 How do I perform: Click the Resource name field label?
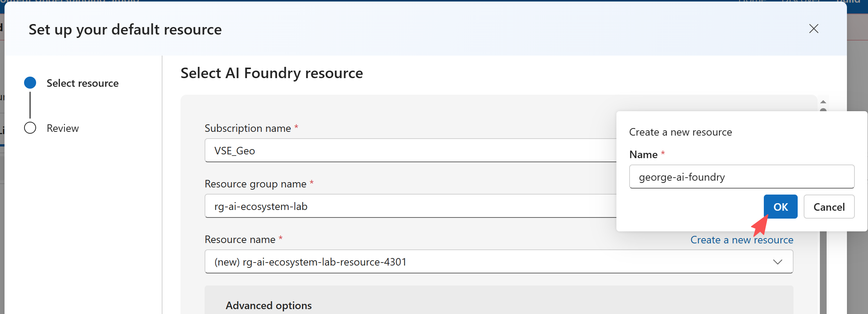(x=240, y=239)
